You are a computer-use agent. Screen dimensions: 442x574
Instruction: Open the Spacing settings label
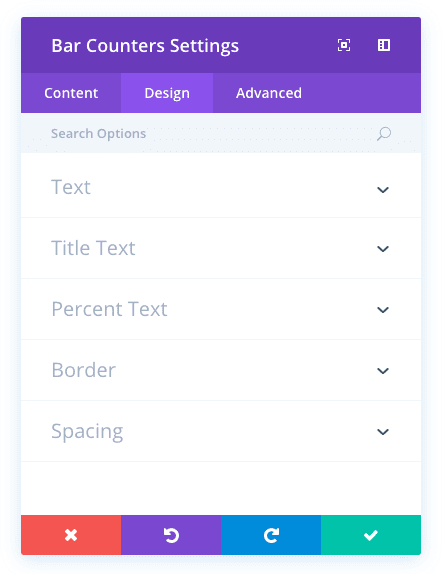87,432
